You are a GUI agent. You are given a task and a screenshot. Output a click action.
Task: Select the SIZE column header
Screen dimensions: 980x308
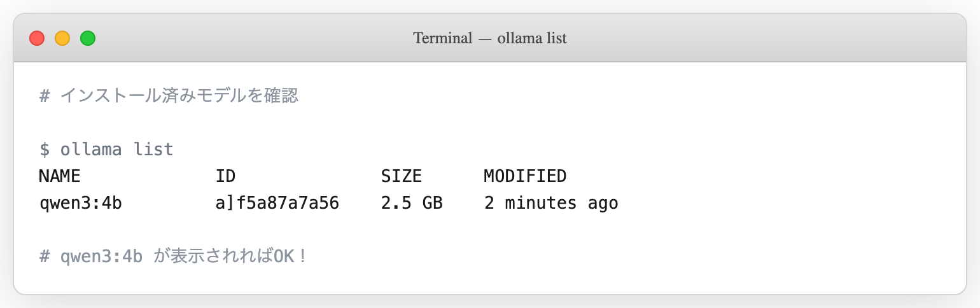(401, 176)
